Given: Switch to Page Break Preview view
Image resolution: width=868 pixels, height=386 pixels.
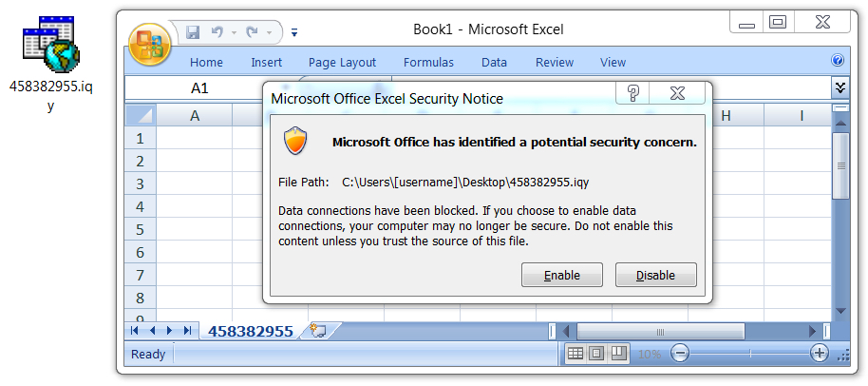Looking at the screenshot, I should [x=618, y=354].
